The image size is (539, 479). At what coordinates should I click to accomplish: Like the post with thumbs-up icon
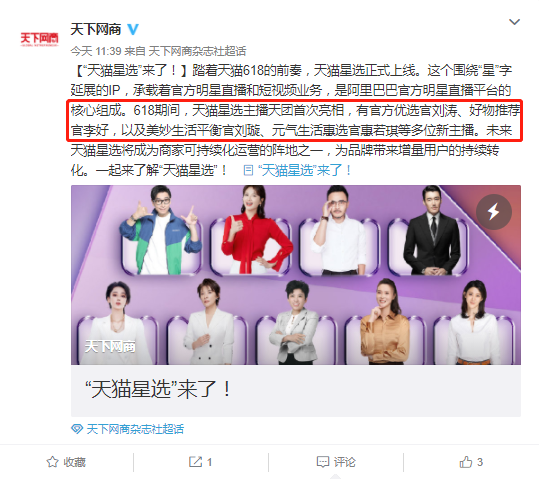pos(466,462)
